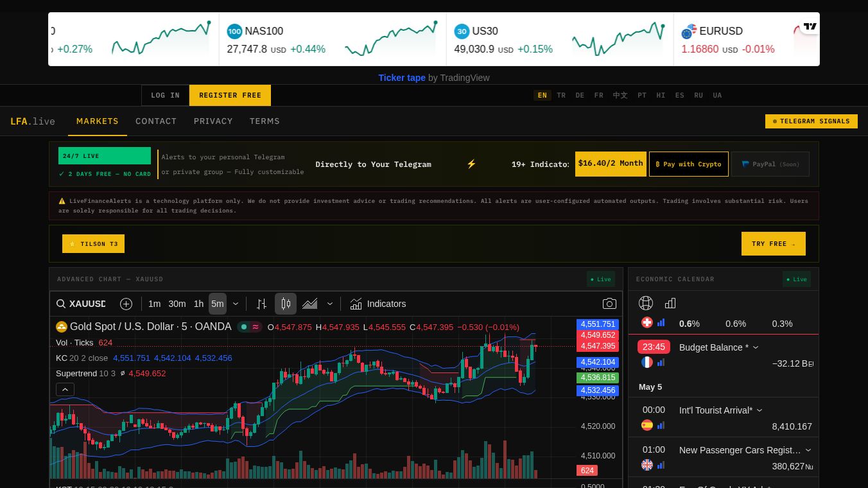Switch chart to 30m timeframe
Image resolution: width=868 pixels, height=488 pixels.
pos(177,304)
